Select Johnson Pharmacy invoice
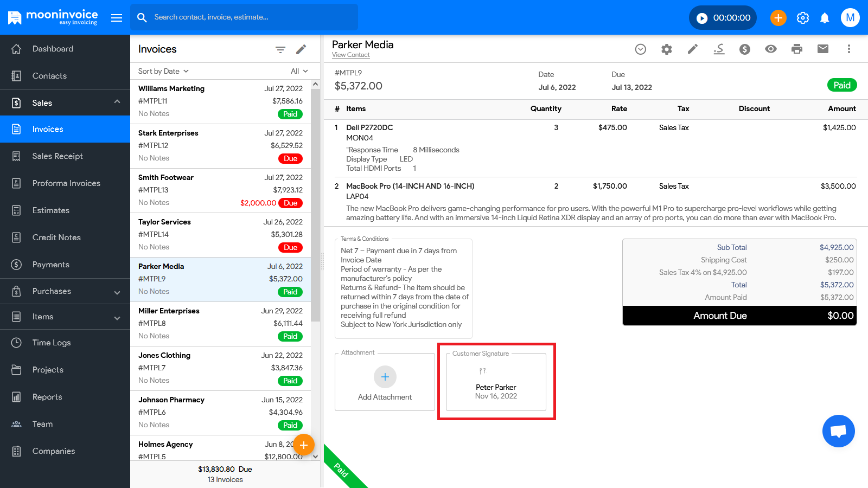 [x=220, y=413]
